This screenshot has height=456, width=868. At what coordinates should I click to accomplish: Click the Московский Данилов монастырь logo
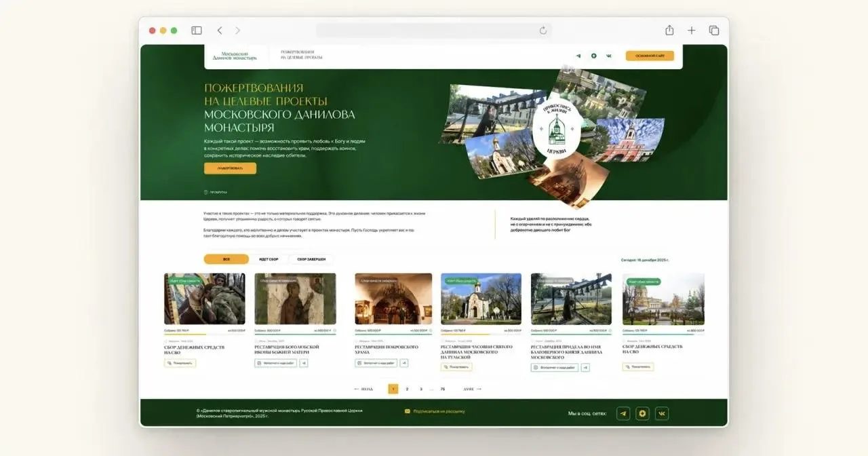click(x=235, y=56)
